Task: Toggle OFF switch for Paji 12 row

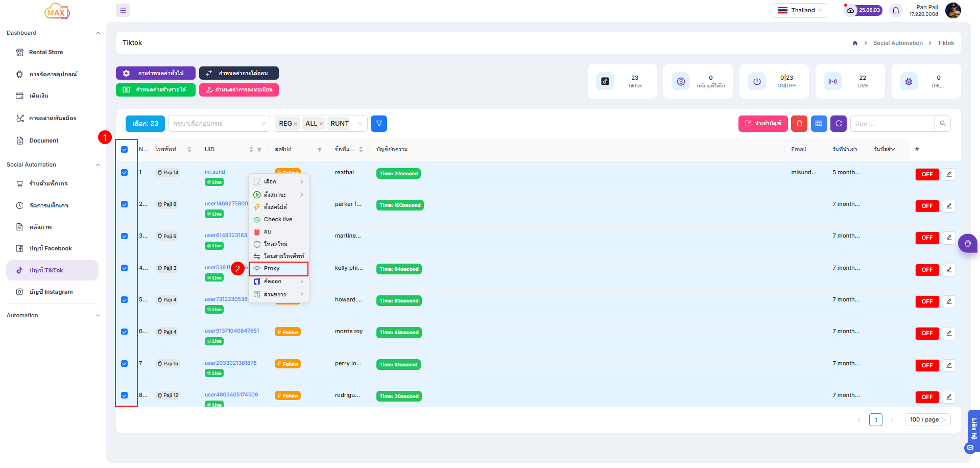Action: [x=927, y=397]
